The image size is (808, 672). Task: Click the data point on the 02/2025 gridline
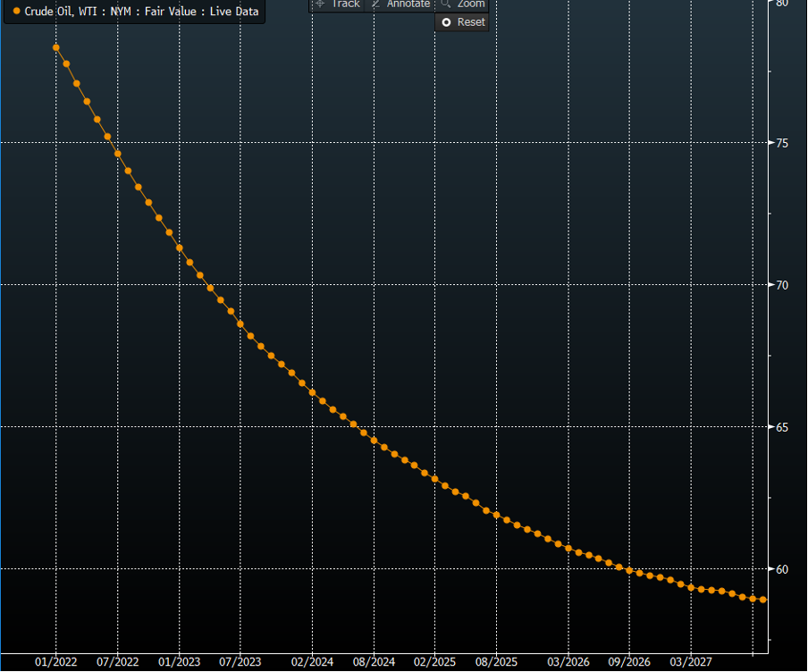tap(435, 479)
